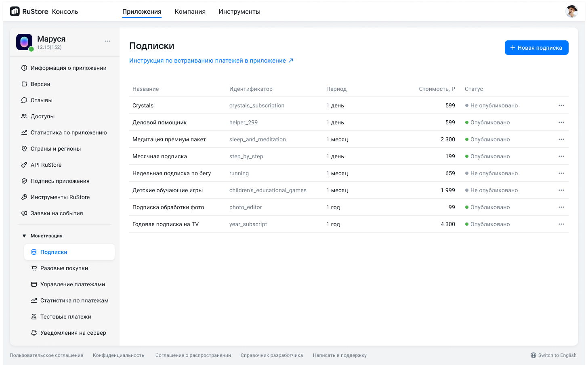This screenshot has width=588, height=365.
Task: Click the Новая подписка button
Action: (536, 48)
